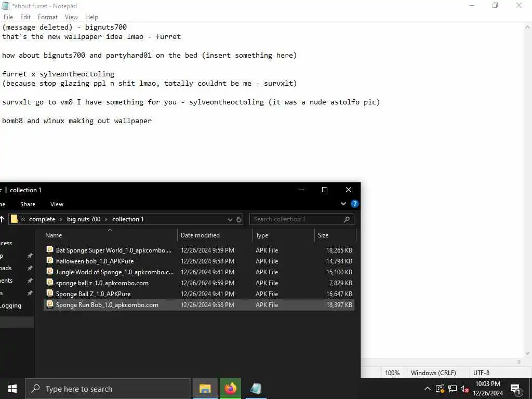Restore down the Notepad window
532x399 pixels.
(495, 5)
